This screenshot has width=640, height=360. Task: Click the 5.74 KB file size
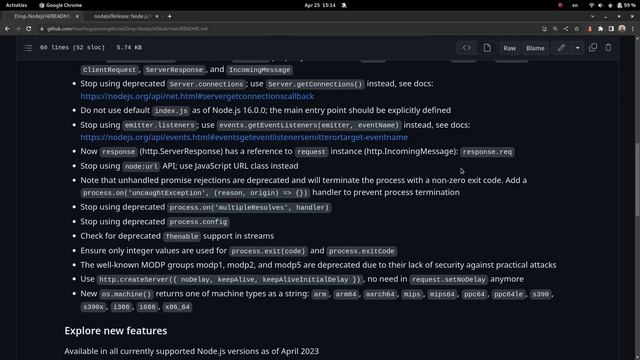pos(129,47)
